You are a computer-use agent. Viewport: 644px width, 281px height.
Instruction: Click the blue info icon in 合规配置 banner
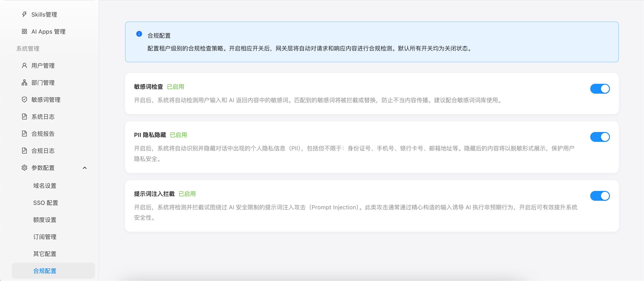[139, 34]
